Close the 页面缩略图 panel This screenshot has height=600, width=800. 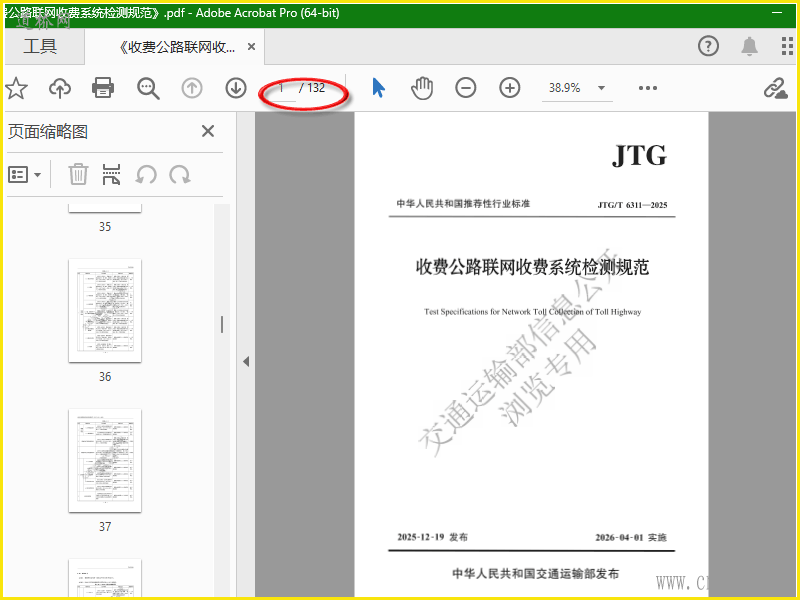(x=208, y=131)
